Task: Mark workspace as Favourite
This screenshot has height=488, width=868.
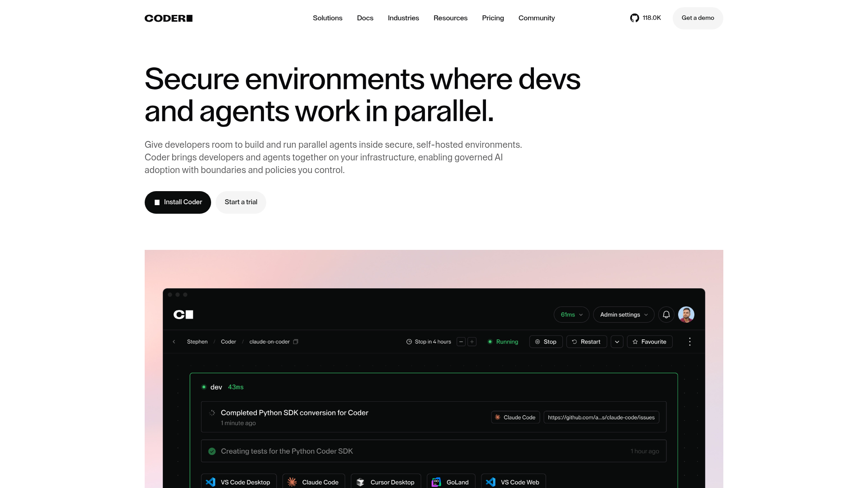Action: point(649,342)
